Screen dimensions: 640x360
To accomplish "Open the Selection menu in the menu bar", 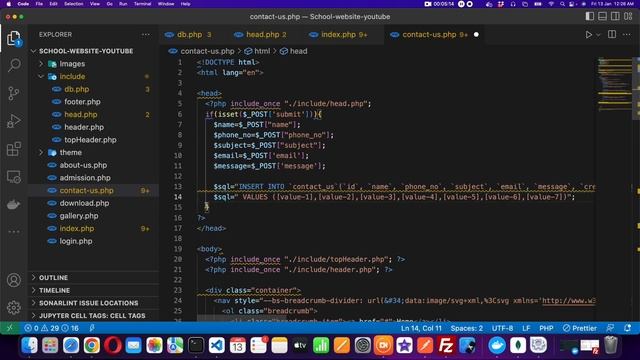I will tap(74, 4).
